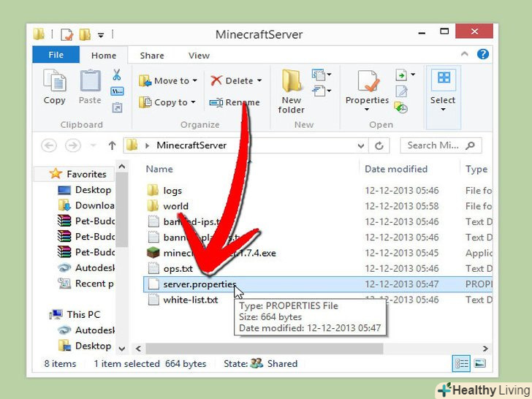The image size is (532, 399).
Task: Click the Easy access icon
Action: click(319, 91)
